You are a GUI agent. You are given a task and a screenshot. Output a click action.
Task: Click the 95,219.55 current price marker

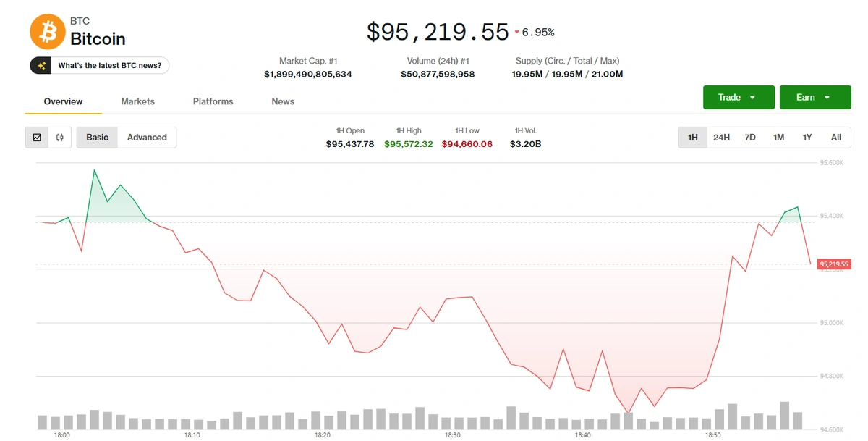pyautogui.click(x=834, y=264)
